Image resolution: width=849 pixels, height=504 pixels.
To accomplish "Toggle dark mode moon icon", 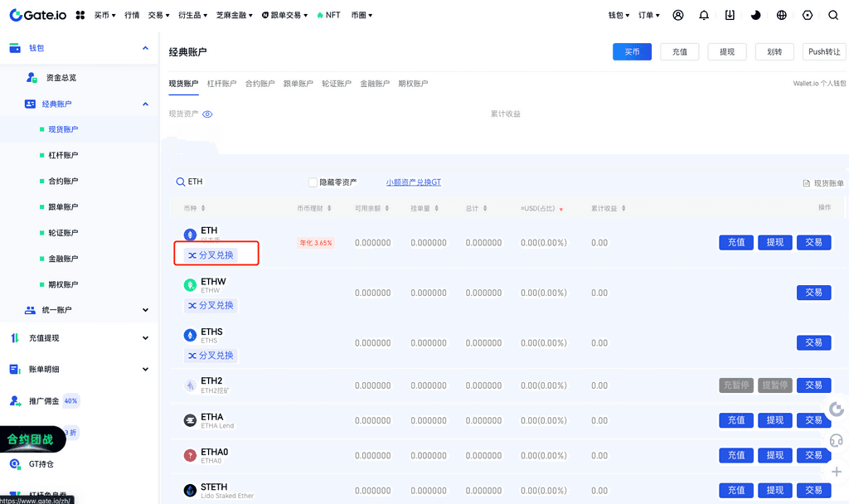I will tap(756, 15).
